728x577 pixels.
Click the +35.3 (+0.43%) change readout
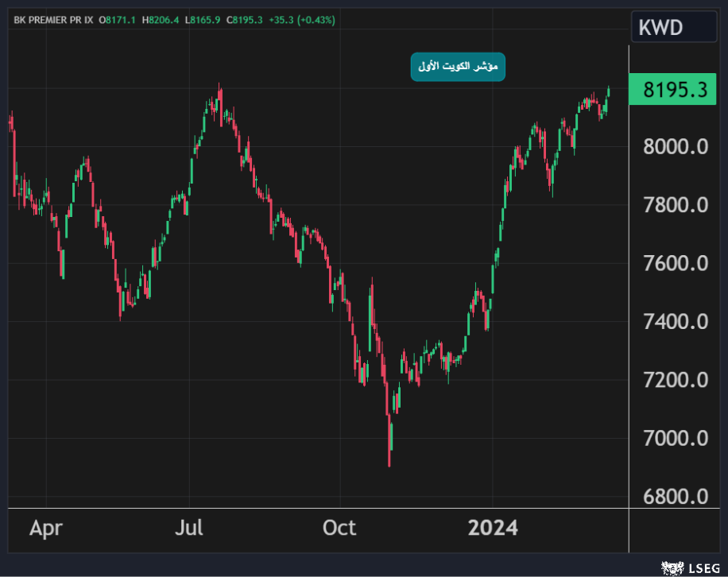303,20
